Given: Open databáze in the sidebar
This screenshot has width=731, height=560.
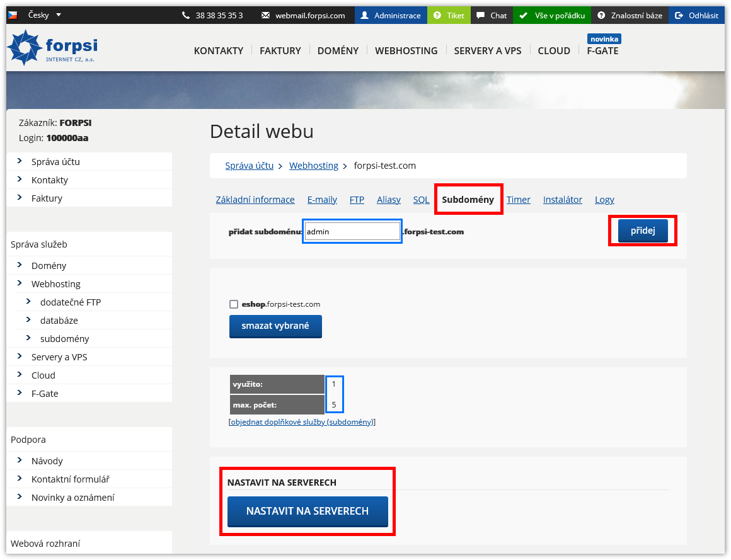Looking at the screenshot, I should 59,320.
